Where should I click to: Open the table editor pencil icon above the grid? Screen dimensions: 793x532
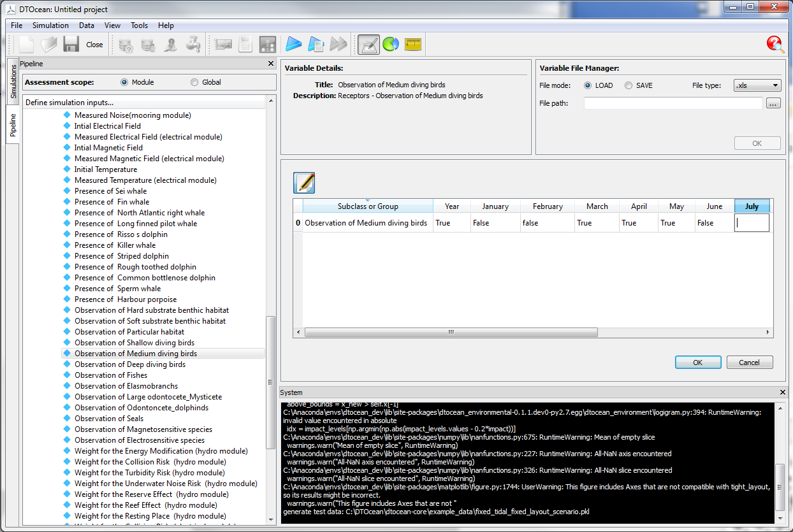point(304,183)
